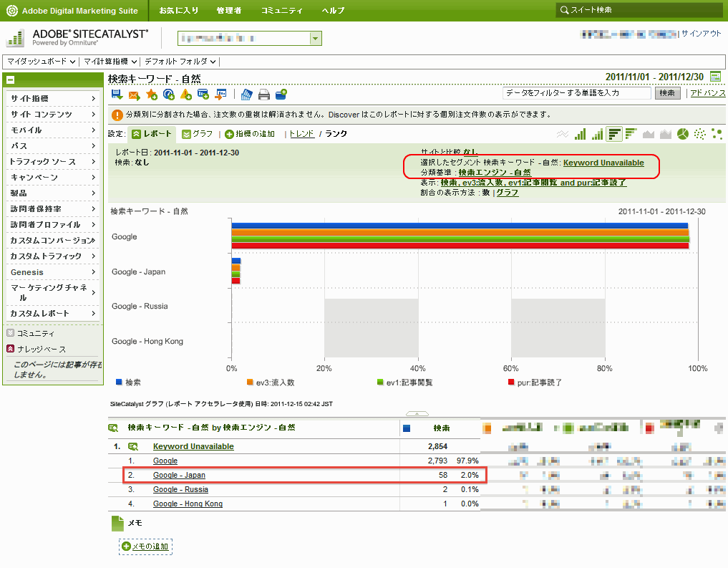Click the アドバンス filter link
Viewport: 728px width, 568px height.
[x=707, y=93]
